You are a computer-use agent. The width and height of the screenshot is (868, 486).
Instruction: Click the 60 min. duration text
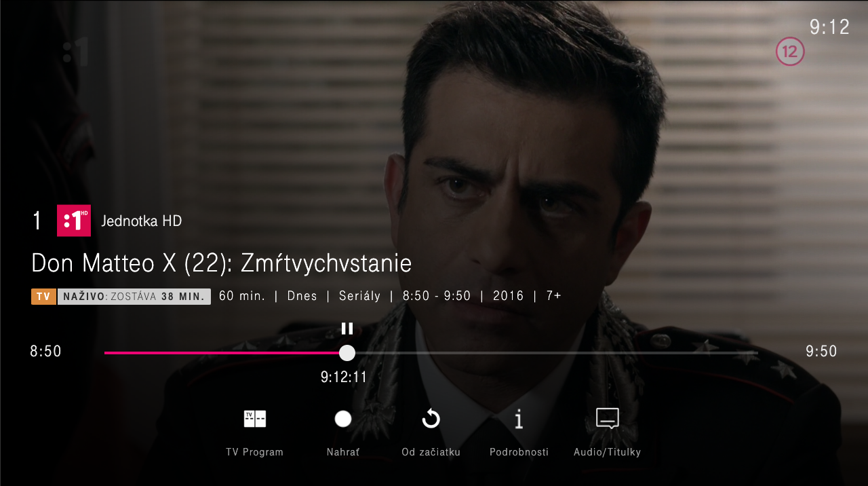tap(242, 297)
